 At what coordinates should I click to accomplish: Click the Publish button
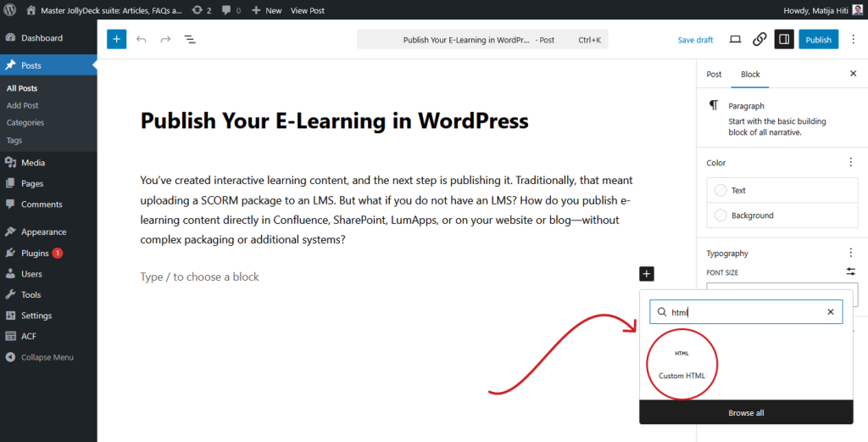click(818, 39)
